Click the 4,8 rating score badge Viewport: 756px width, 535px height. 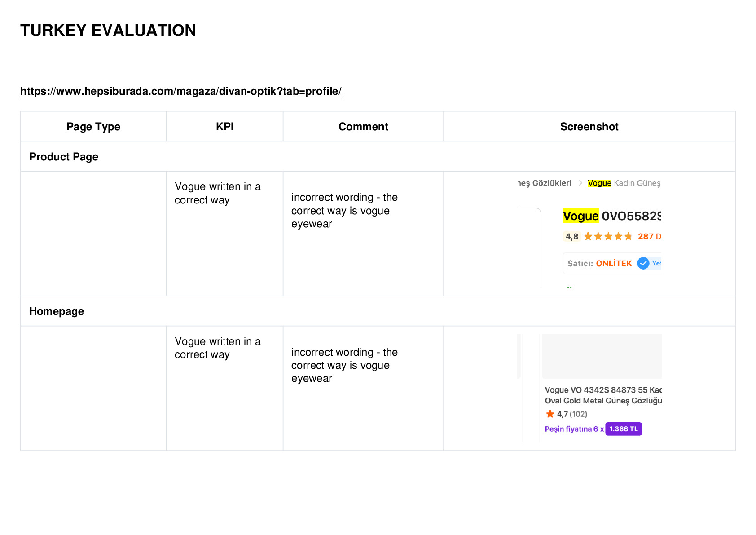pyautogui.click(x=571, y=236)
